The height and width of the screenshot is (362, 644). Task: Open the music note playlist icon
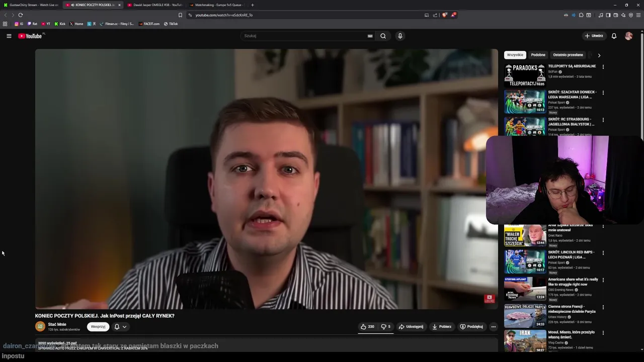tap(601, 15)
